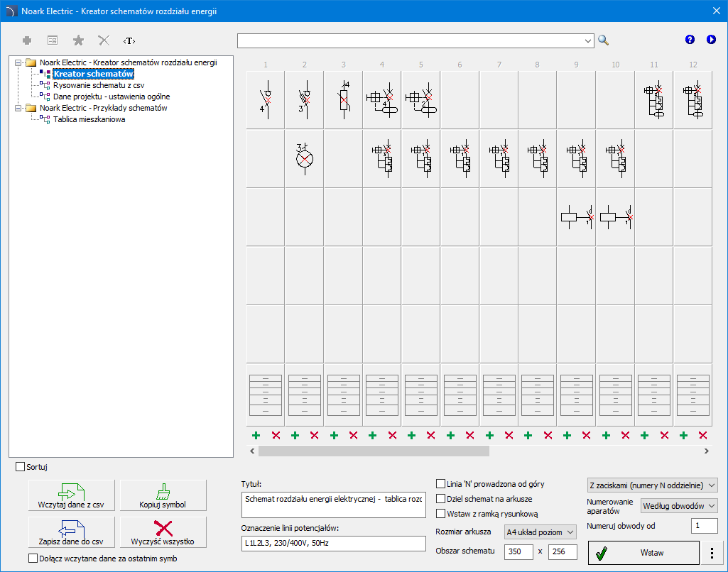Enable the Sortuj checkbox
The width and height of the screenshot is (728, 572).
[21, 467]
